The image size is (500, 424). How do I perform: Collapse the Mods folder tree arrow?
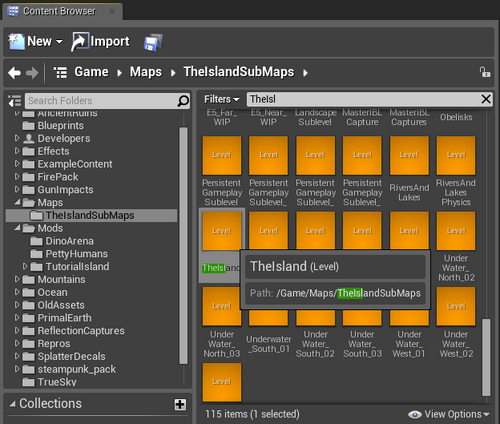[17, 228]
